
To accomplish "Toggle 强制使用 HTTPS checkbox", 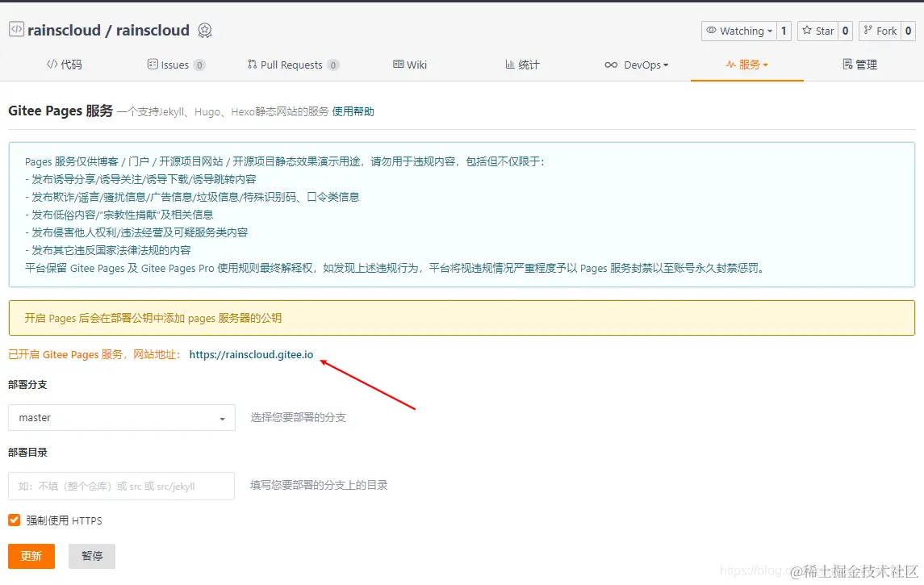I will pyautogui.click(x=15, y=520).
